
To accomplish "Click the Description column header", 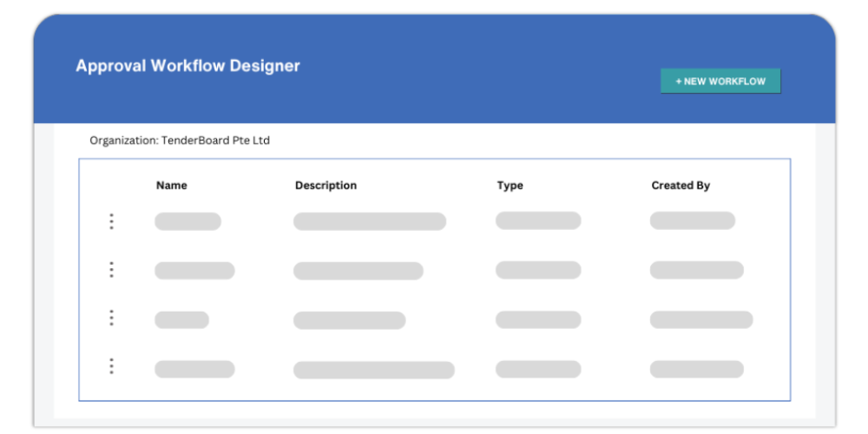I will click(325, 186).
